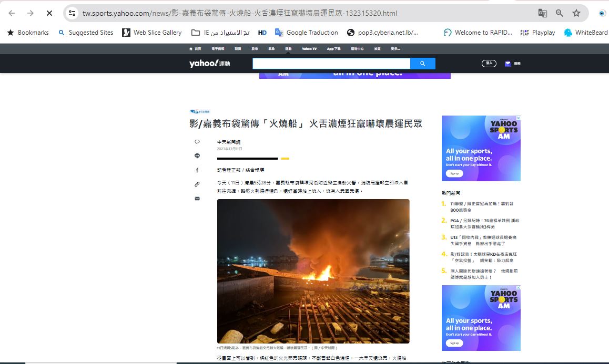Click the Yahoo sign-in pill button
Image resolution: width=609 pixels, height=364 pixels.
tap(489, 64)
